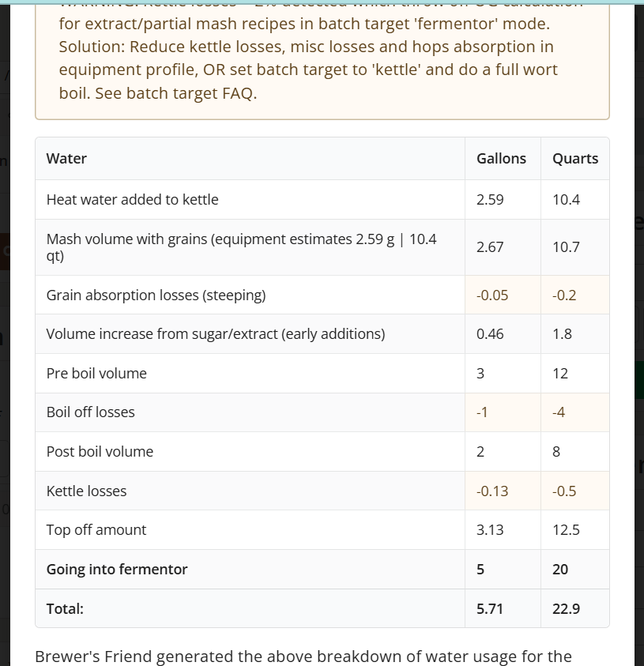Click the Top off amount gallons value 3.13

pyautogui.click(x=490, y=530)
